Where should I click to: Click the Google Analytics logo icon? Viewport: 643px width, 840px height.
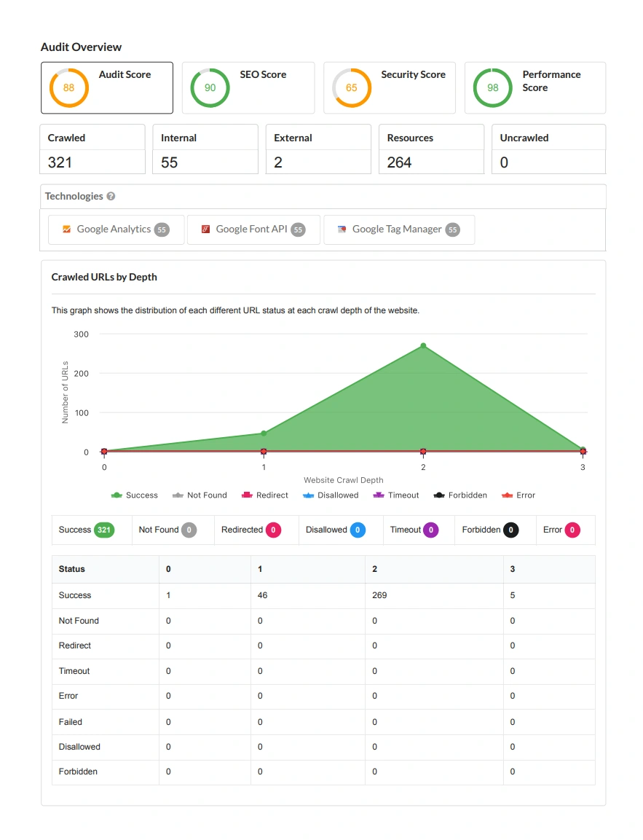tap(67, 229)
